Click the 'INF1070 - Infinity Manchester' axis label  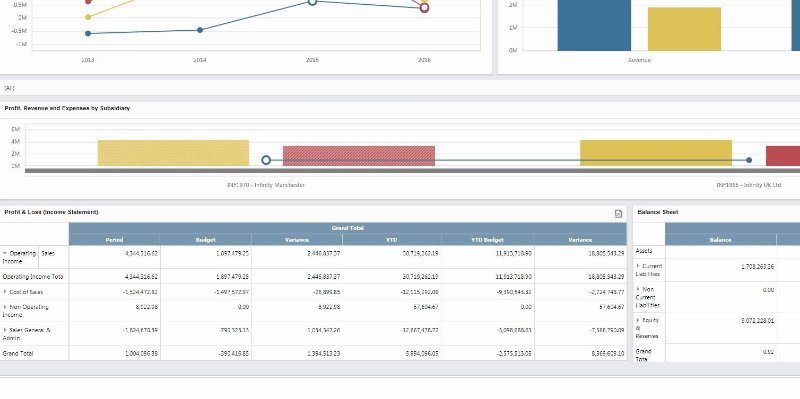point(266,185)
